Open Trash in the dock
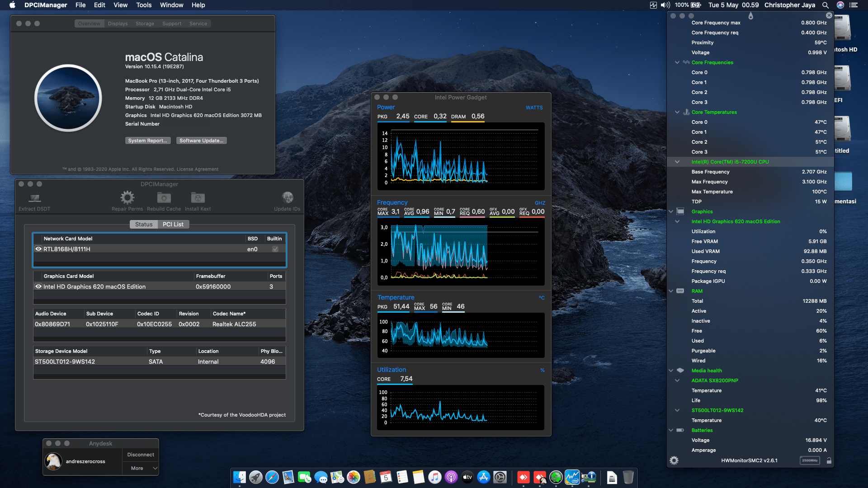 point(628,477)
